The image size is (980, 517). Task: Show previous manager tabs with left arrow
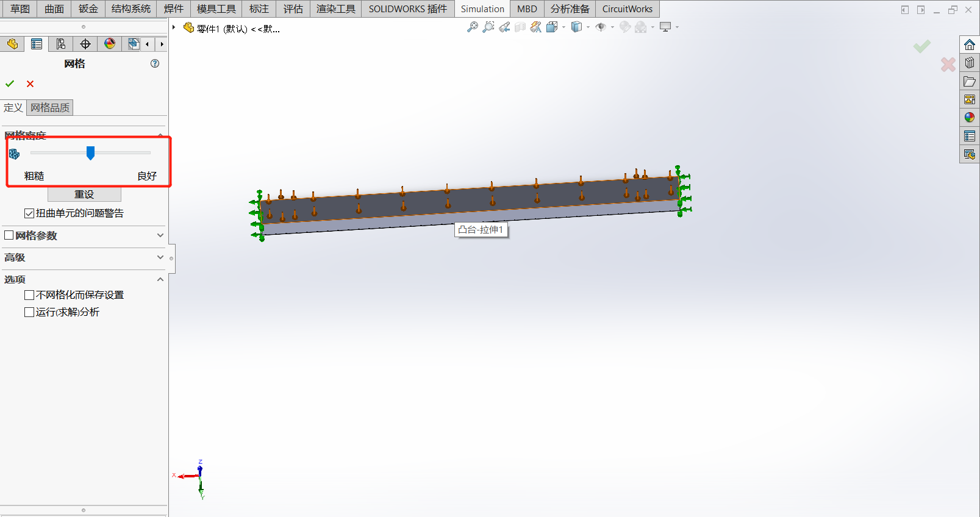[148, 44]
